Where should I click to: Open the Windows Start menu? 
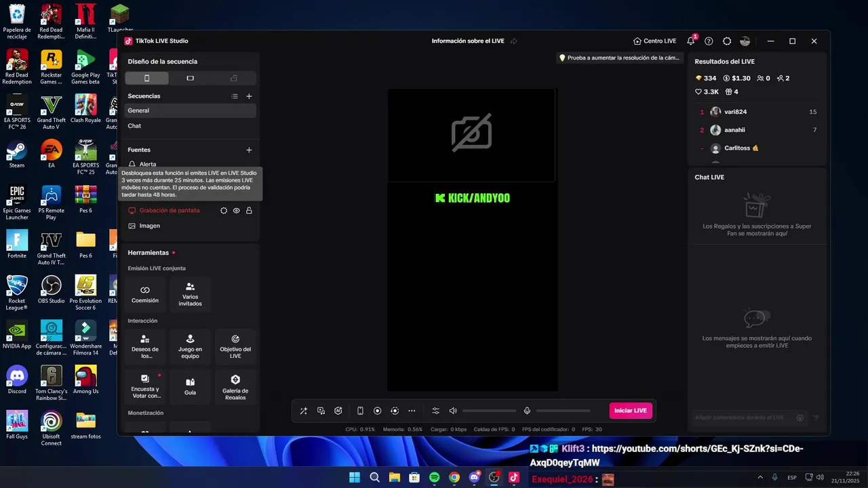point(355,478)
